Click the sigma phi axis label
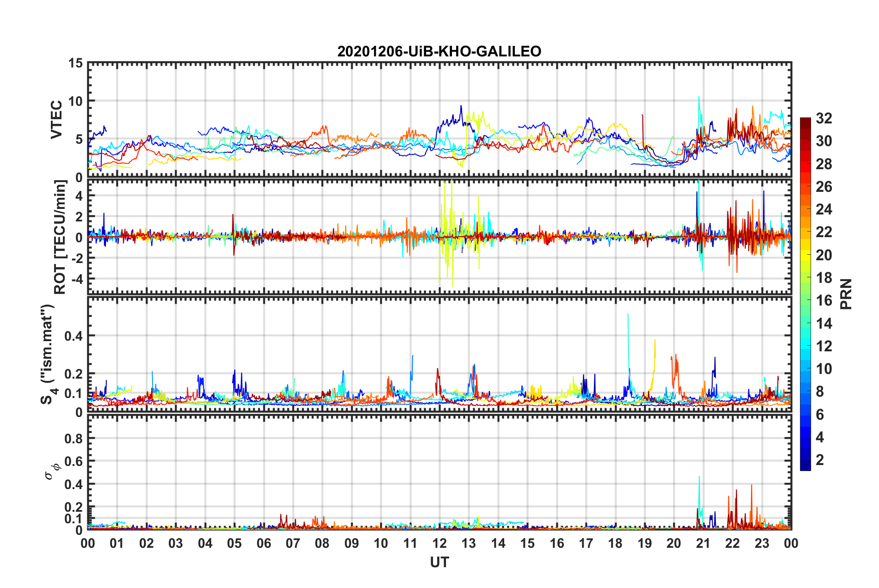Screen dimensions: 879x588 pos(53,471)
